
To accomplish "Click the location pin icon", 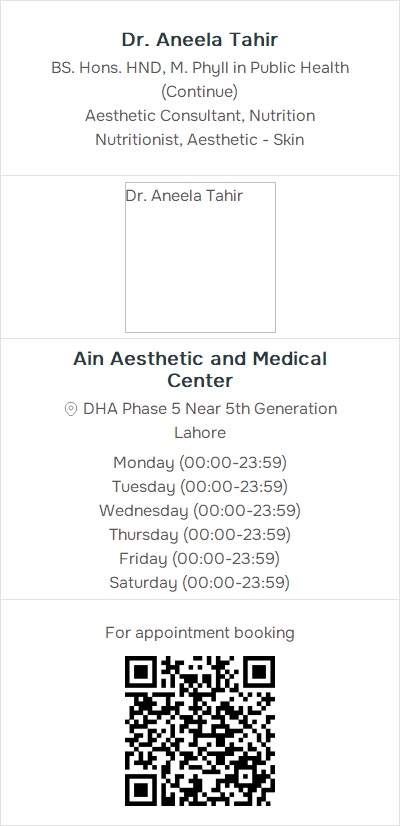I will pos(71,409).
